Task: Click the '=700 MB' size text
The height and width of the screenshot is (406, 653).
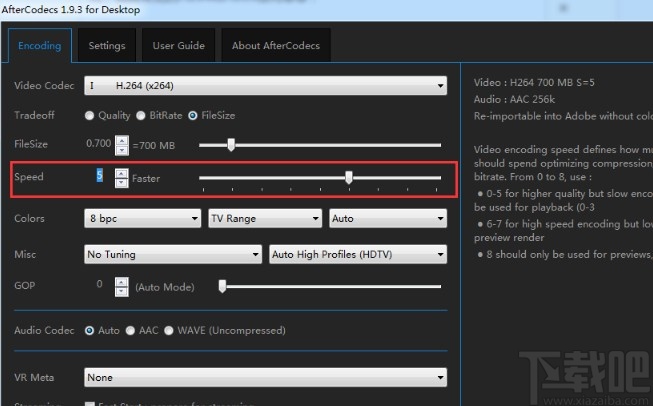Action: [154, 146]
